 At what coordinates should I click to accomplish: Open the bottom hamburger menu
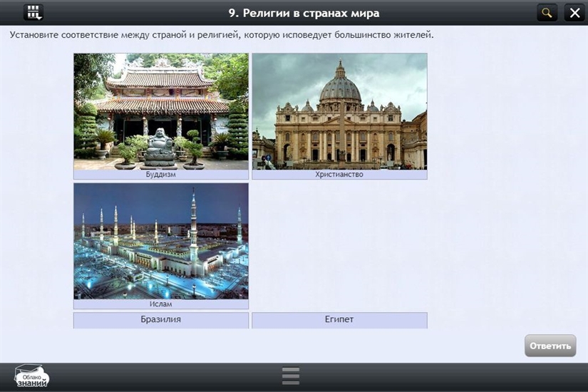pyautogui.click(x=290, y=376)
